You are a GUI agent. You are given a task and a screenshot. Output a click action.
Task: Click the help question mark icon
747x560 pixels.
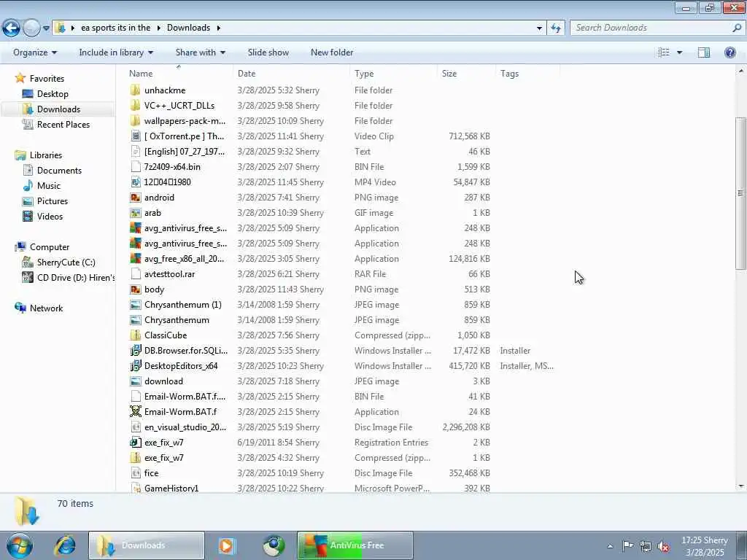point(729,52)
